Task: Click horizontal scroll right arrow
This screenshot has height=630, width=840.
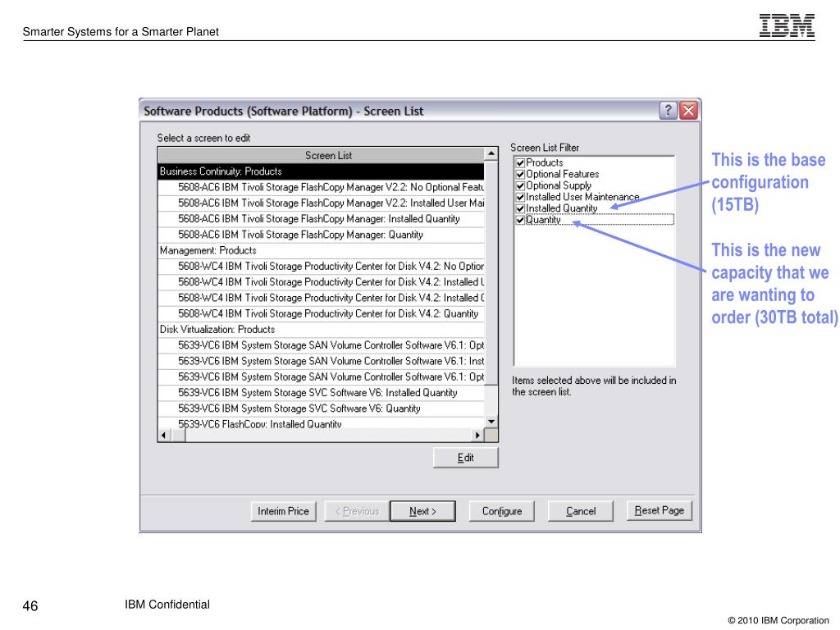Action: pos(477,435)
